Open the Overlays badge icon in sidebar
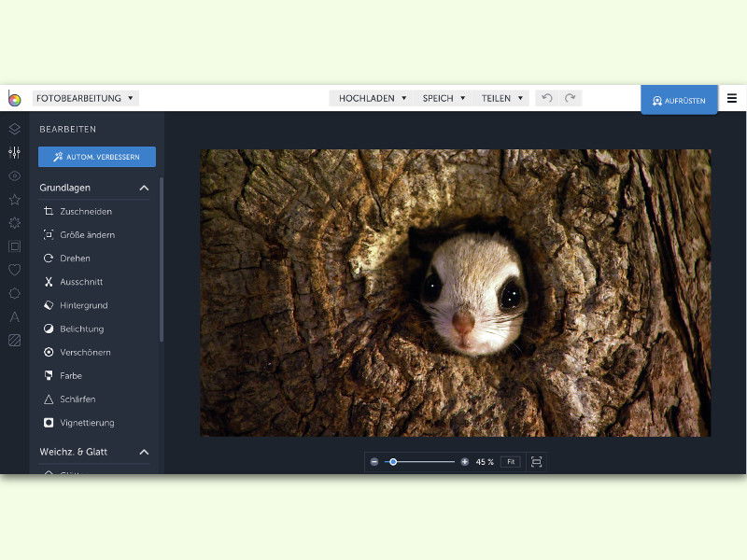 tap(15, 293)
